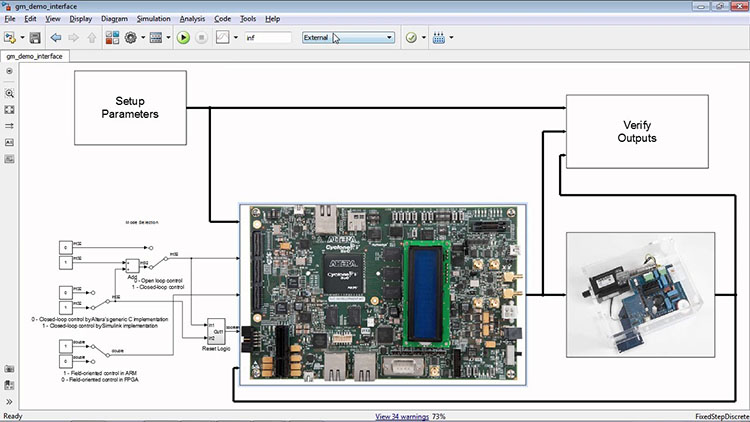750x422 pixels.
Task: Open the Edit menu
Action: [30, 19]
